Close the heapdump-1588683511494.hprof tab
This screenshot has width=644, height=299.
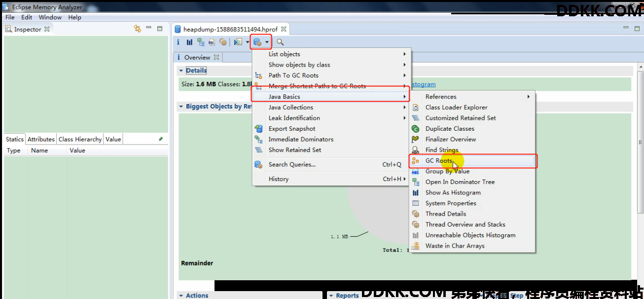pyautogui.click(x=284, y=29)
